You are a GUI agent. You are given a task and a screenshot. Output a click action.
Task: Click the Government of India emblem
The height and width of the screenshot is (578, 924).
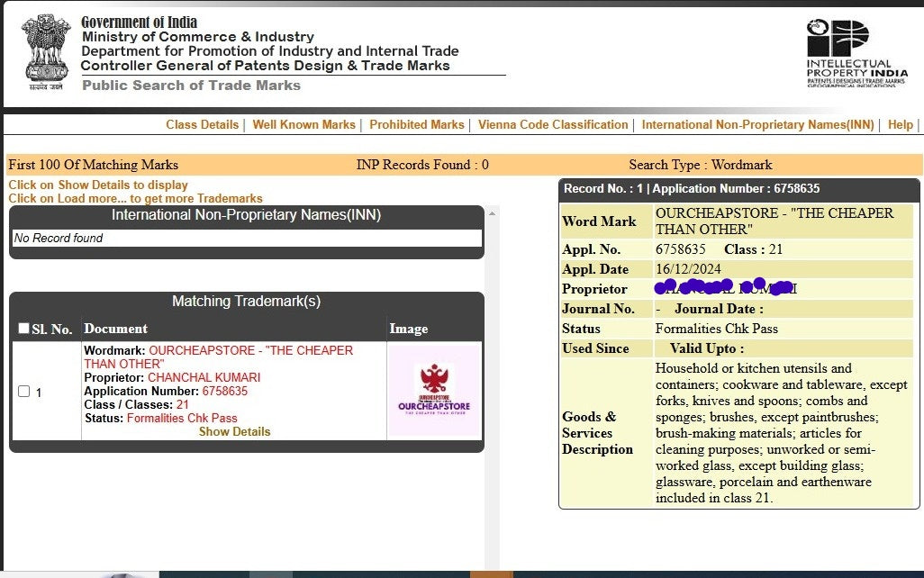point(44,52)
